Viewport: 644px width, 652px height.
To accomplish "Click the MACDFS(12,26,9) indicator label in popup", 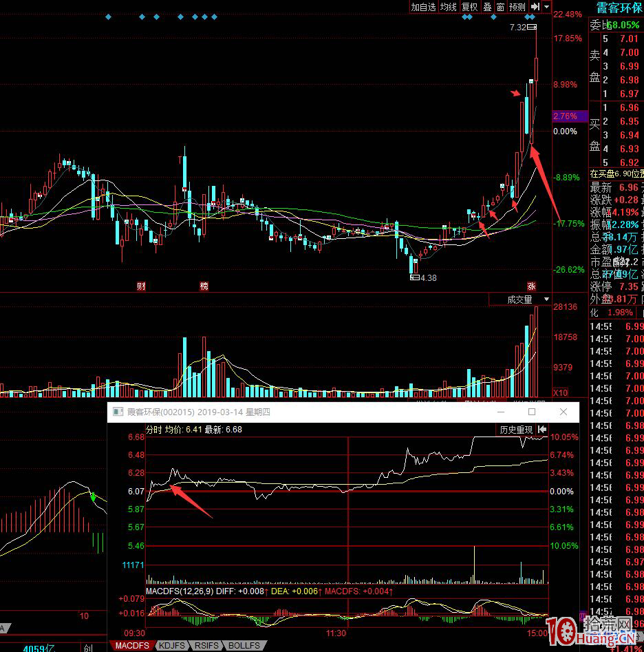I will pyautogui.click(x=180, y=591).
